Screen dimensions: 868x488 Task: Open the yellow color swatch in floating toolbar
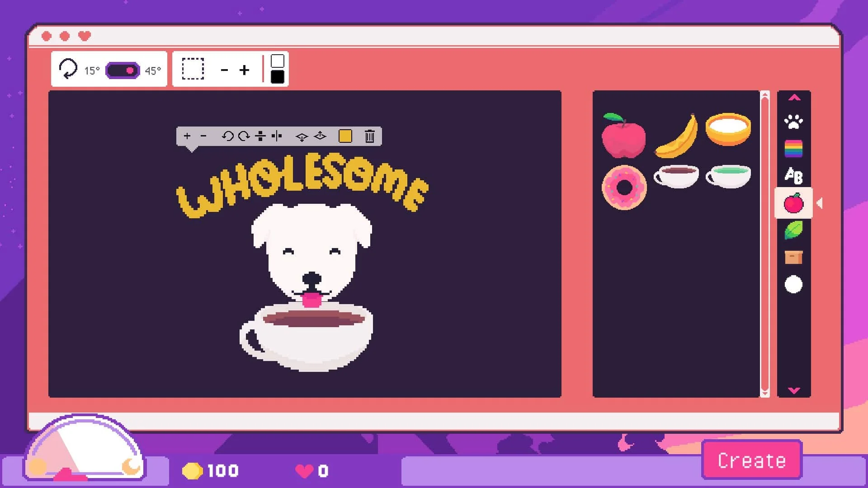(345, 136)
